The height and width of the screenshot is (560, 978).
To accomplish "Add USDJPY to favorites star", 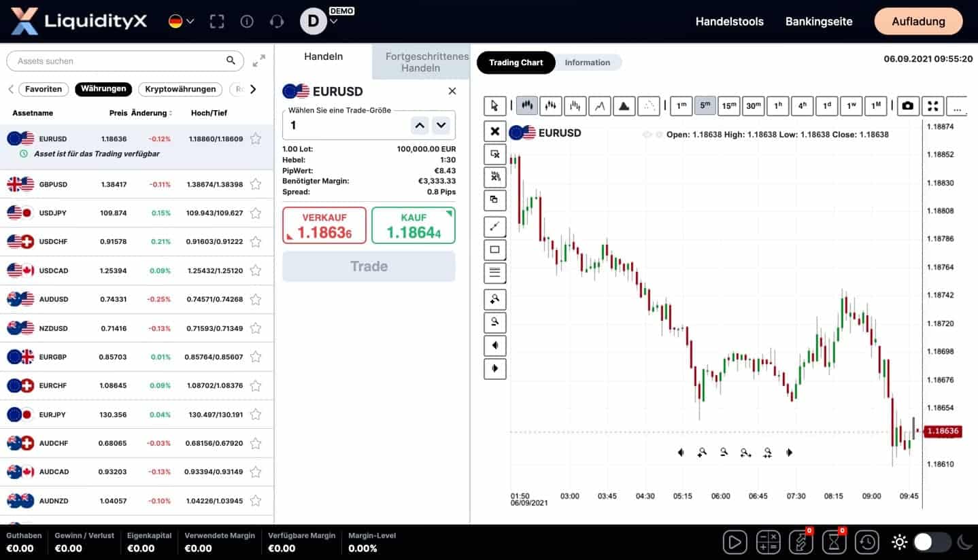I will (x=256, y=213).
